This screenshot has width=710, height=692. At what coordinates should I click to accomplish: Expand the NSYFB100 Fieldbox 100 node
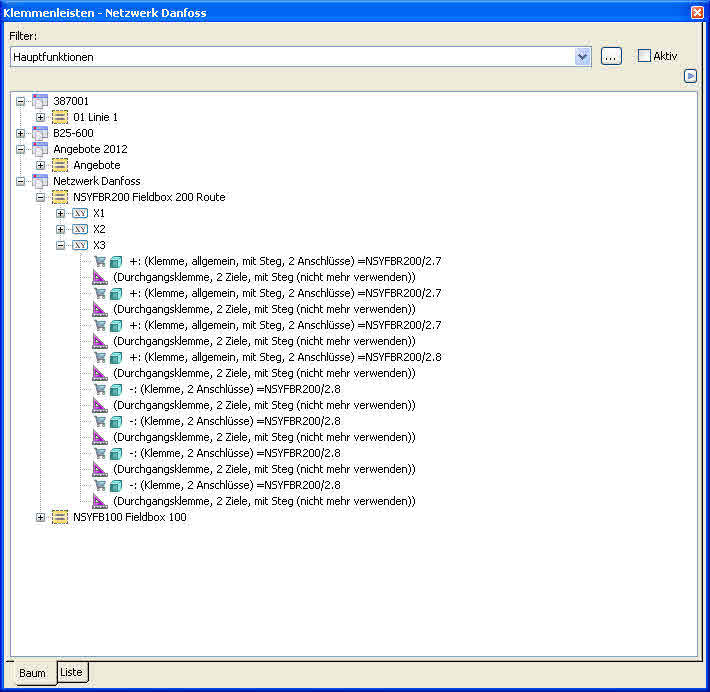point(40,517)
